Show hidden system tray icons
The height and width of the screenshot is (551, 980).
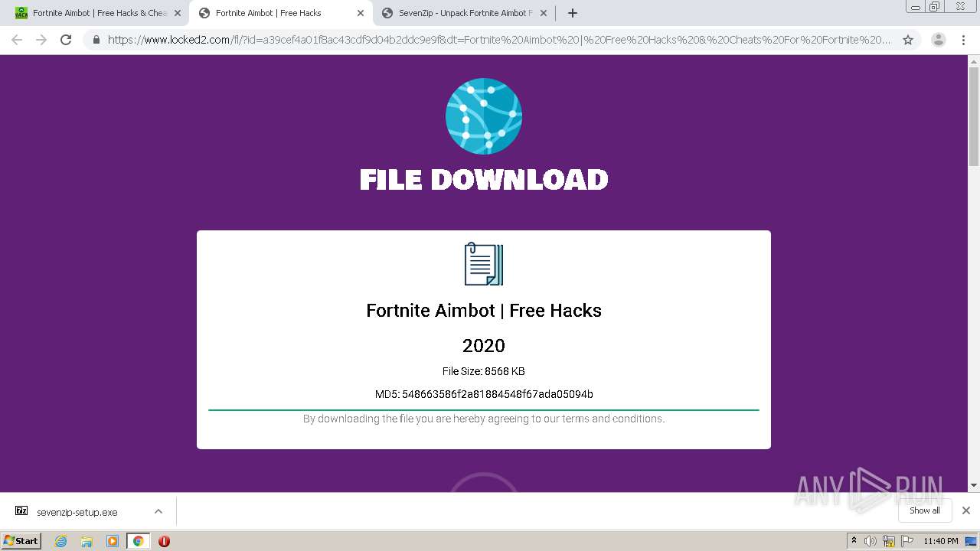(x=854, y=541)
